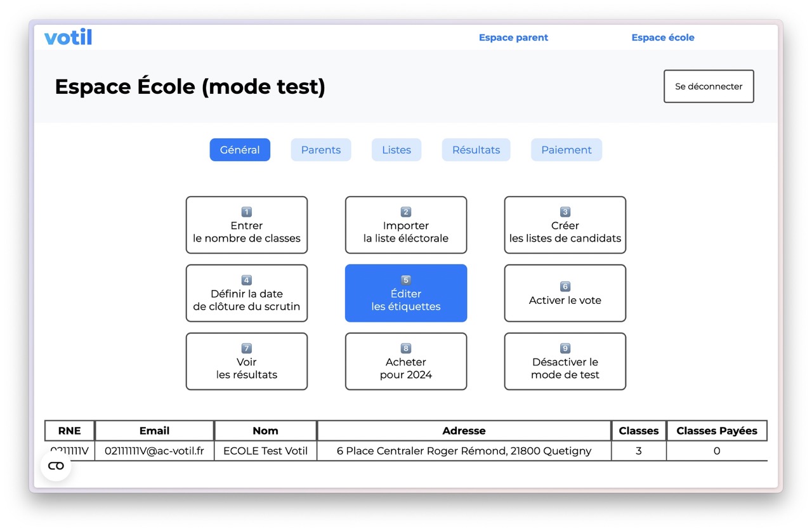812x531 pixels.
Task: Go to the Paiement tab
Action: [566, 150]
